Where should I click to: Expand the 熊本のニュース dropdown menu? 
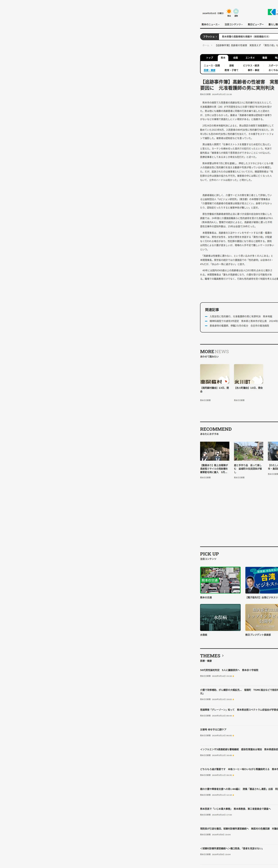point(210,25)
